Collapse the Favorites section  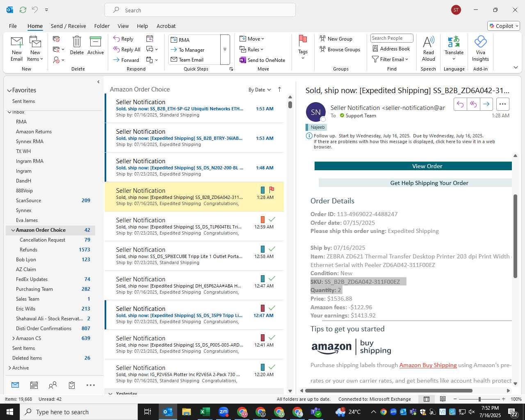[x=9, y=90]
